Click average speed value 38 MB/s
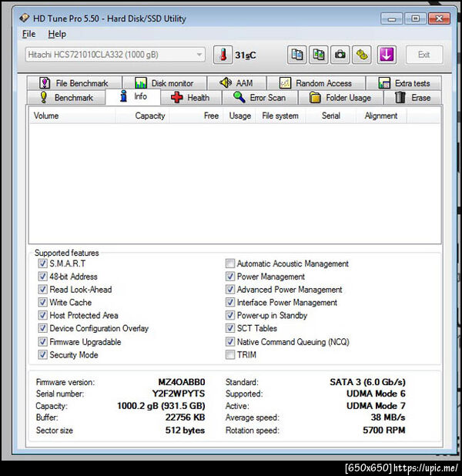 click(388, 417)
